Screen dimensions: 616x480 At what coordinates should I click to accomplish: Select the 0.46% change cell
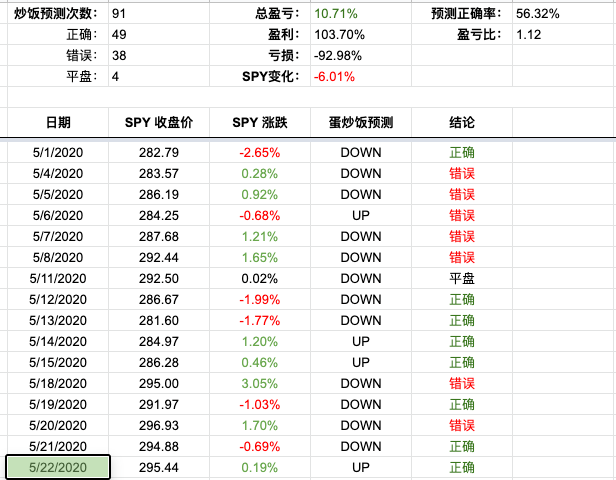click(x=260, y=362)
